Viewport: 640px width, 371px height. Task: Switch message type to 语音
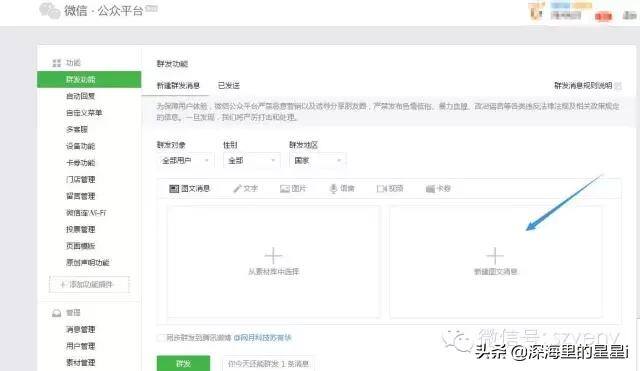[342, 189]
